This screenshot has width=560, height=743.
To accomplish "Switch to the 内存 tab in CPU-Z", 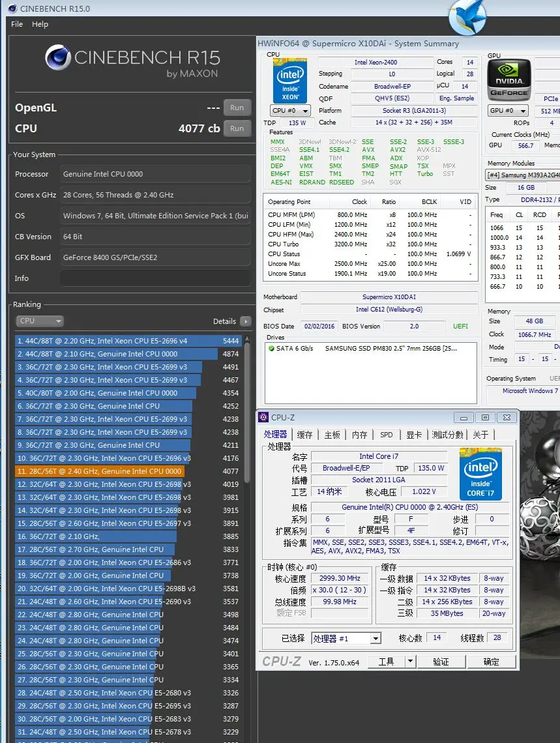I will 360,435.
